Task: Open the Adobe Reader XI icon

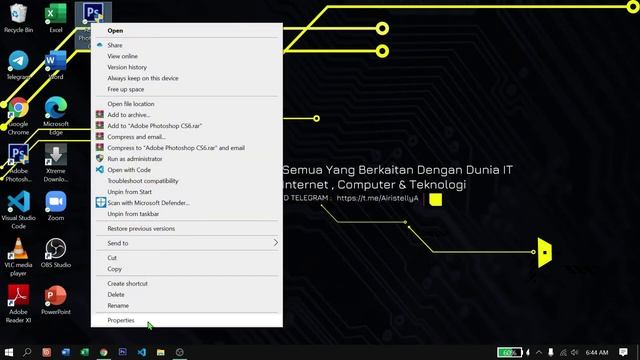Action: point(18,304)
